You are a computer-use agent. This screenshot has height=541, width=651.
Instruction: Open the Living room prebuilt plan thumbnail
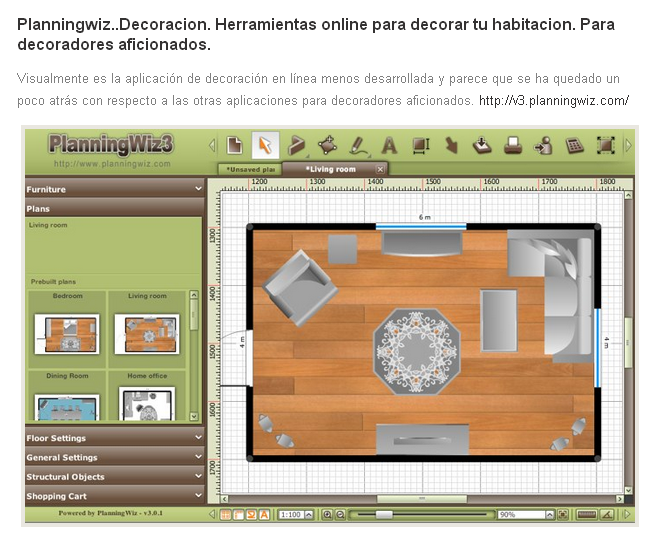click(147, 334)
